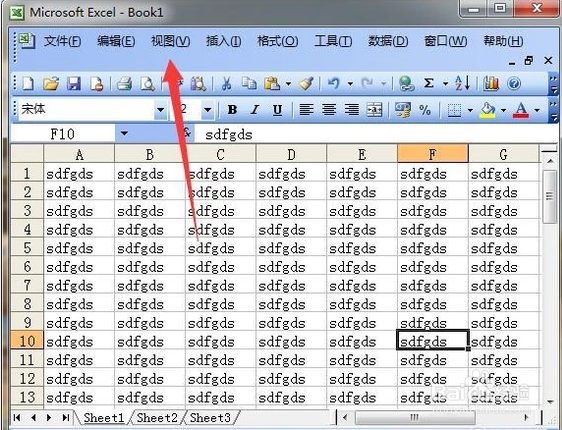Open Print Preview magnifier icon
The height and width of the screenshot is (430, 562).
(x=147, y=84)
